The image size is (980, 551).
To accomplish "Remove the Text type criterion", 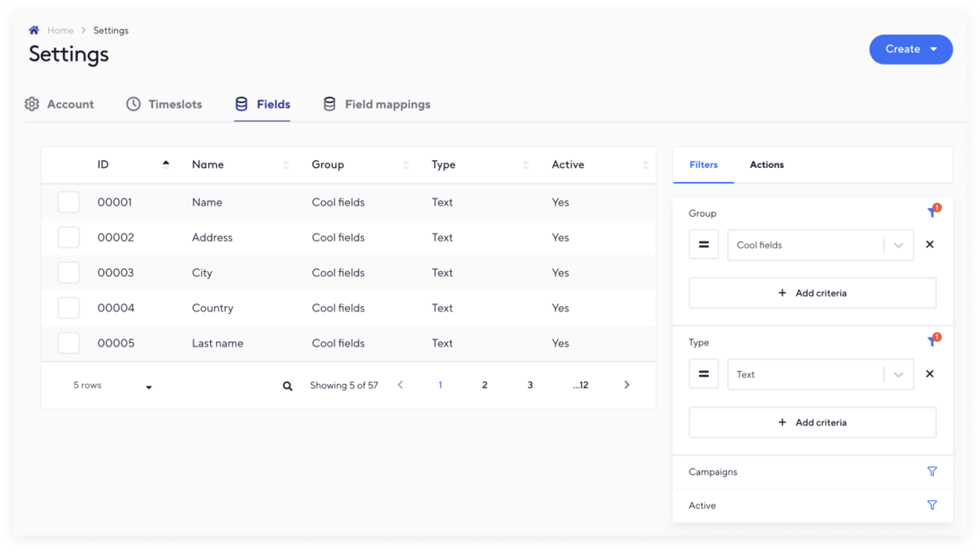I will pos(930,374).
